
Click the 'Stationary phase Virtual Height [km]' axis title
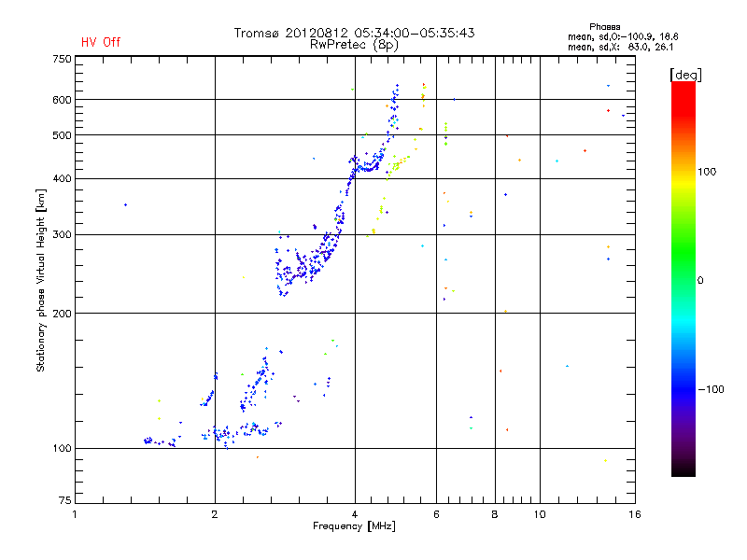pyautogui.click(x=41, y=280)
